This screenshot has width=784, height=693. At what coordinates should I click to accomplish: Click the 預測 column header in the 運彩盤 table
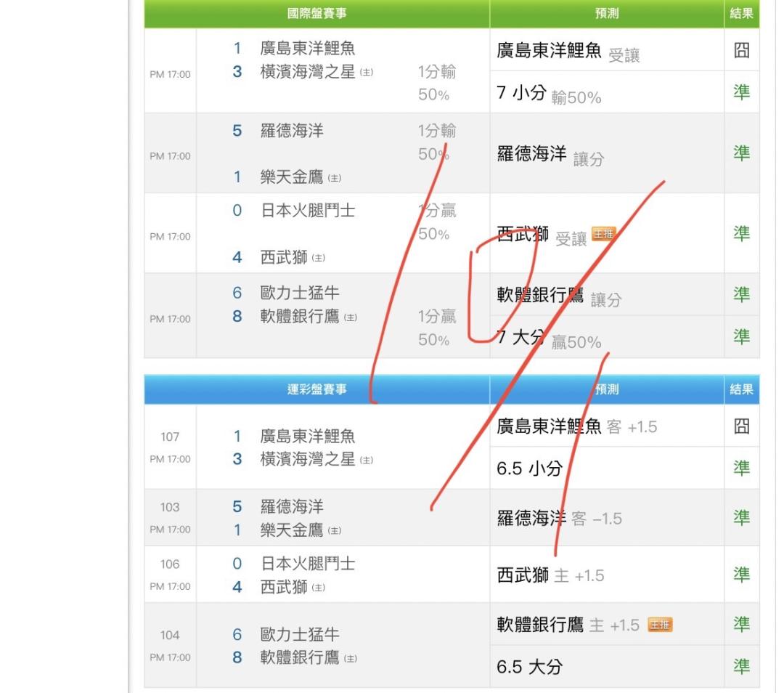click(607, 389)
